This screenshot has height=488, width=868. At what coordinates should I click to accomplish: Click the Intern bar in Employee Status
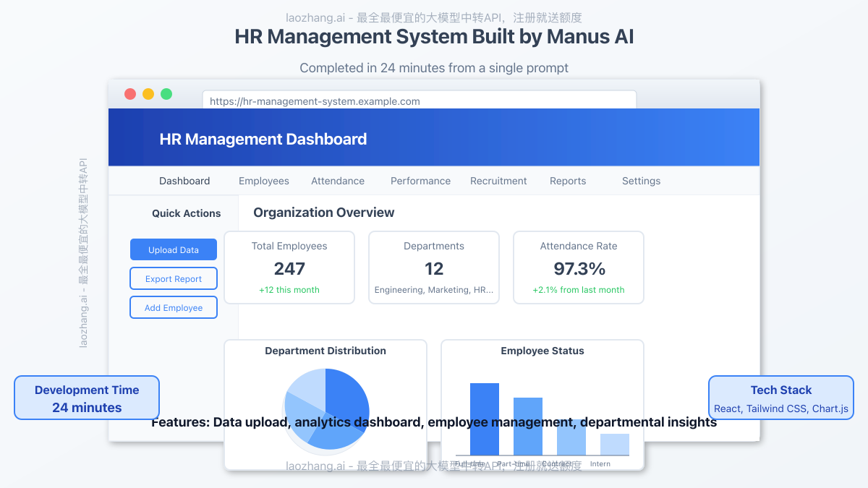[x=615, y=445]
